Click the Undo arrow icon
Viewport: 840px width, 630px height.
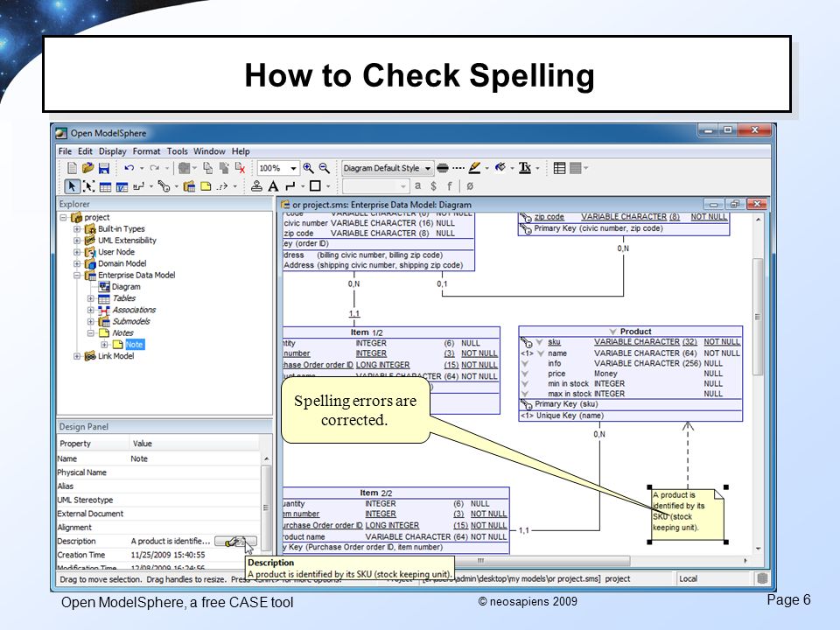coord(129,168)
